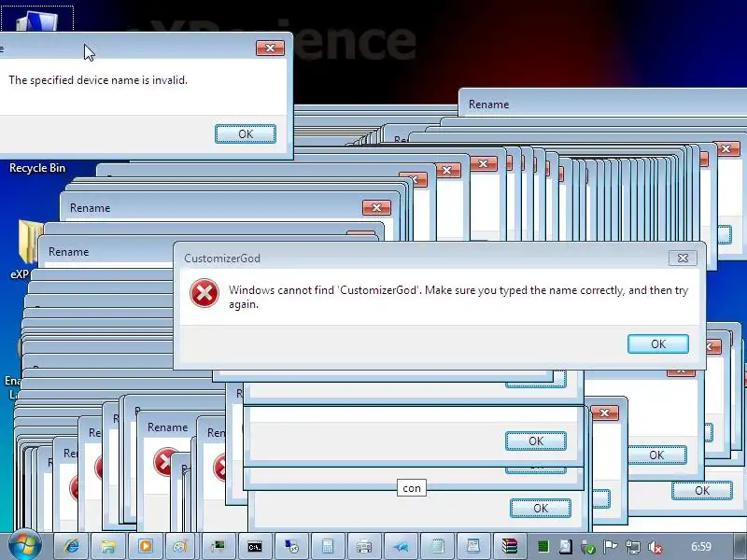Close the 'device name is invalid' dialog with X
The image size is (747, 560).
click(x=270, y=49)
